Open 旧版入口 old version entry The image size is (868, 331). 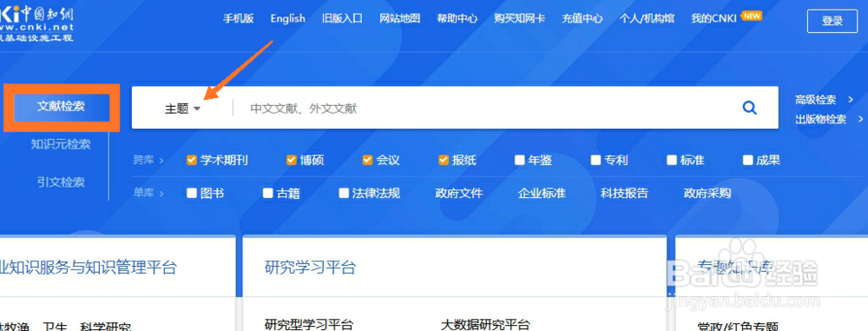(342, 18)
